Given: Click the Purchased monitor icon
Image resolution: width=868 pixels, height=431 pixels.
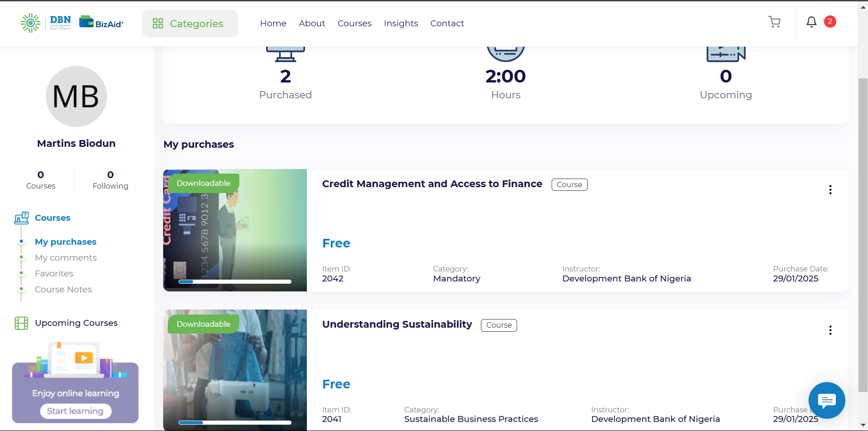Looking at the screenshot, I should [286, 54].
